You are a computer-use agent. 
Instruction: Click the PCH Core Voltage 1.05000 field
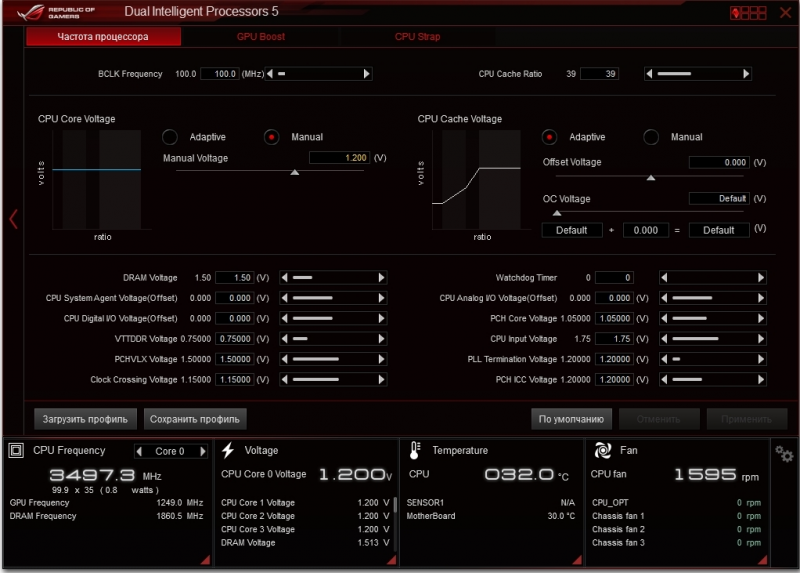pos(614,318)
